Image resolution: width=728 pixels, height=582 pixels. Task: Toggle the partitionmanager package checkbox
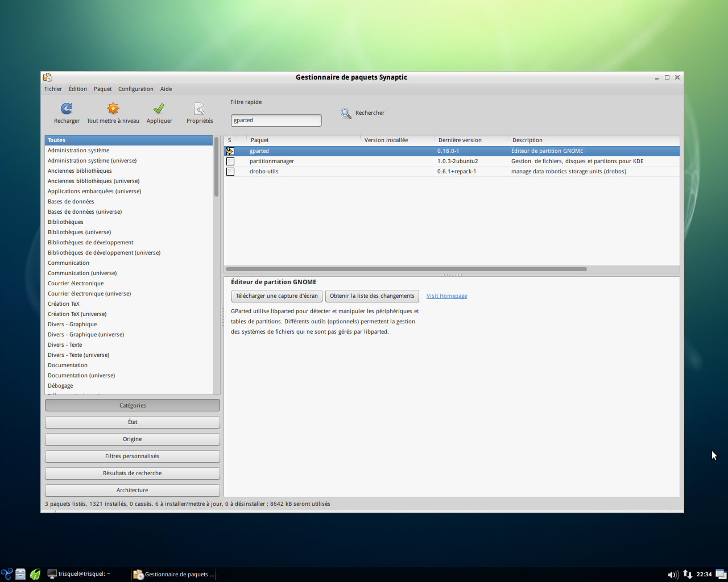230,161
